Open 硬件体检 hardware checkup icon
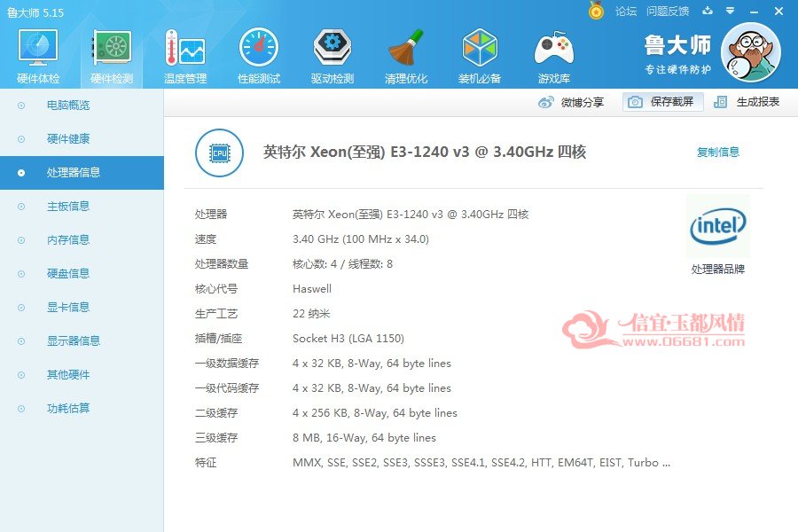 click(38, 47)
